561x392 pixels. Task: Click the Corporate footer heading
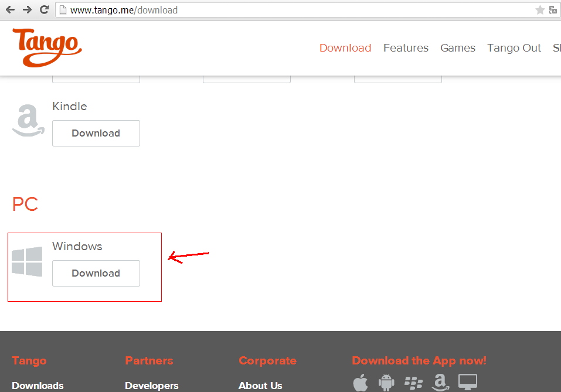(267, 361)
